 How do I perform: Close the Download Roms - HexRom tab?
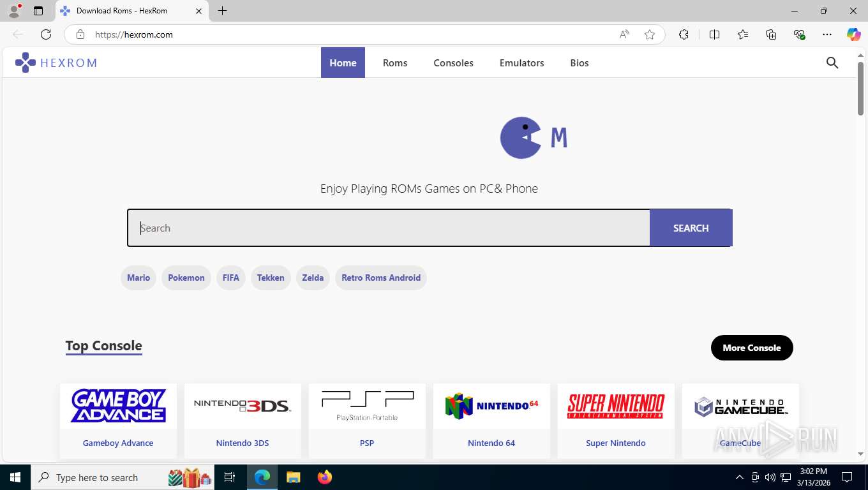(x=198, y=11)
